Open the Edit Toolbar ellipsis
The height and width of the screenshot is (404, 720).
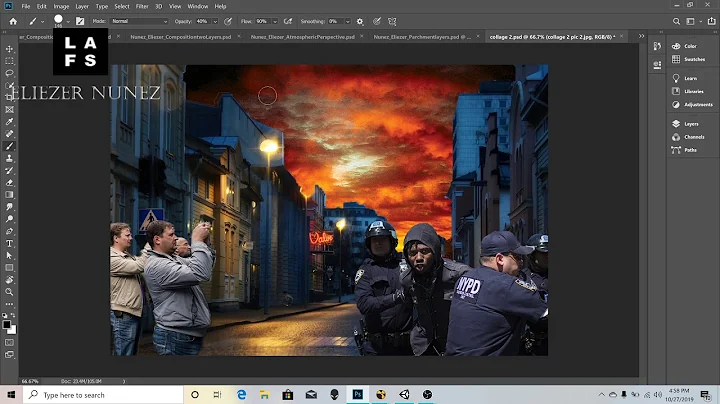(9, 304)
